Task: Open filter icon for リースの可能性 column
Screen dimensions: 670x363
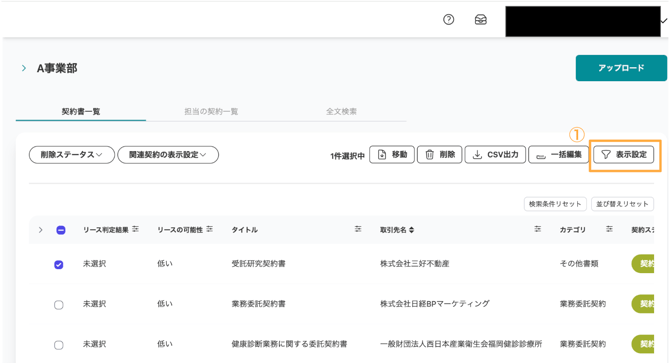Action: tap(209, 229)
